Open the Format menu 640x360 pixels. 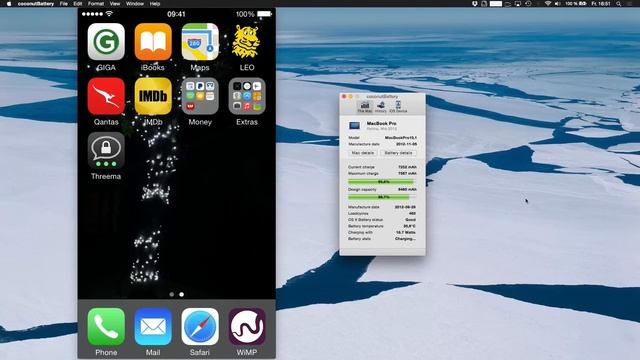pos(96,4)
